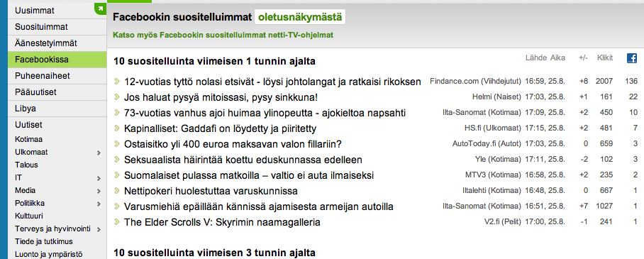Click green arrow icon beside Uusimmat
This screenshot has width=644, height=259.
(100, 8)
